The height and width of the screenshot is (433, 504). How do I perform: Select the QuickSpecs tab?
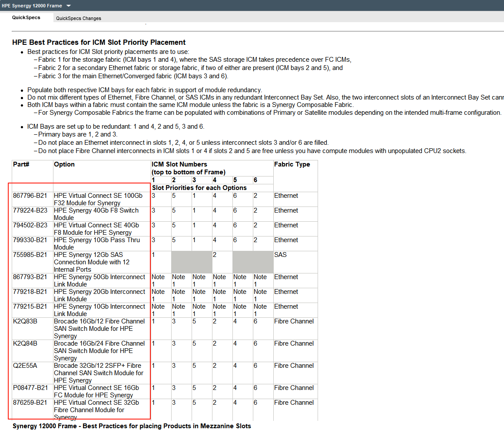[27, 18]
